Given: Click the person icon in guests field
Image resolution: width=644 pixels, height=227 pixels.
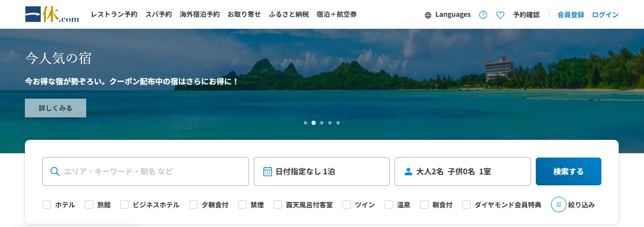Looking at the screenshot, I should 408,171.
